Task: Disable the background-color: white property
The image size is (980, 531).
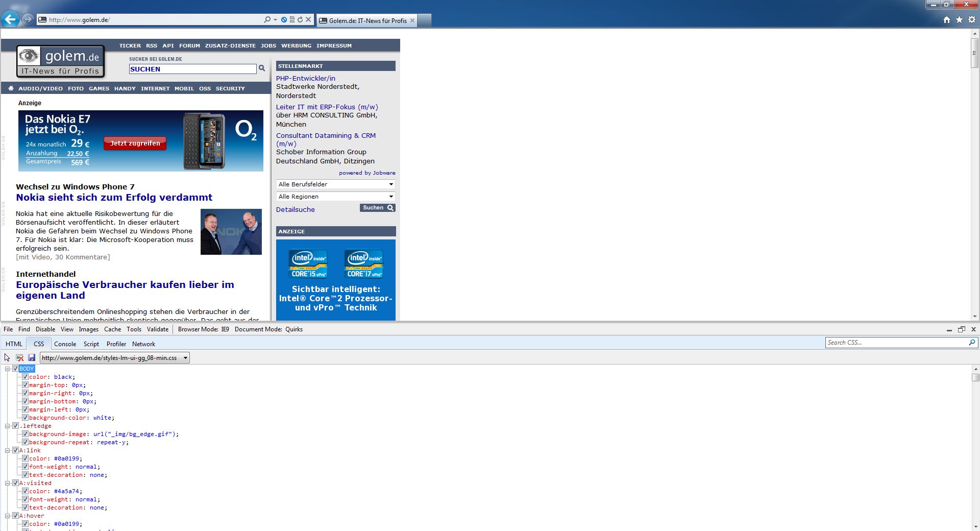Action: [x=25, y=418]
